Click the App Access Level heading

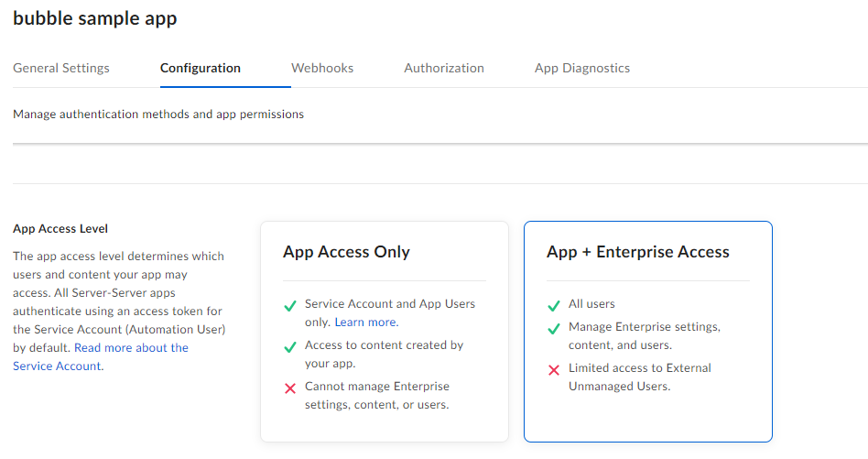[x=60, y=229]
